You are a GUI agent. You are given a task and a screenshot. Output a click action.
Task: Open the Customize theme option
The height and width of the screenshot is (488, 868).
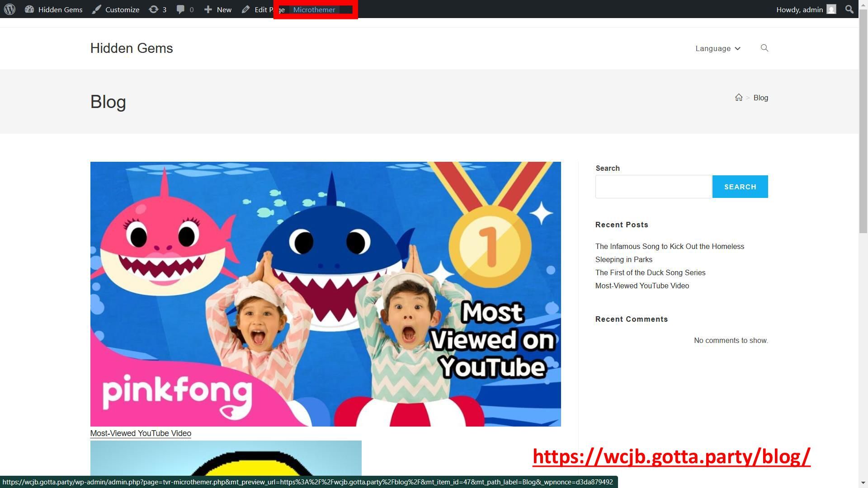116,9
